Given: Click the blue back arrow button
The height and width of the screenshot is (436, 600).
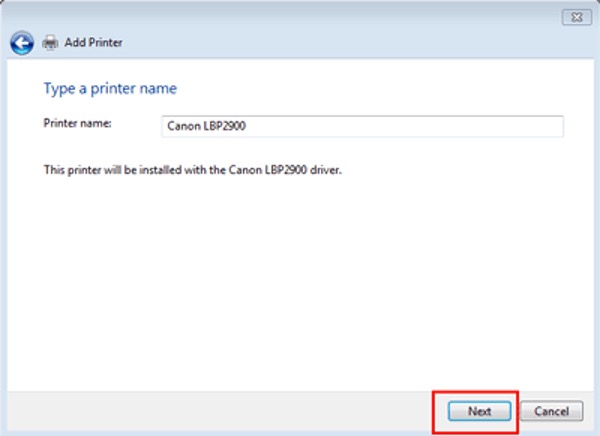Looking at the screenshot, I should coord(21,43).
